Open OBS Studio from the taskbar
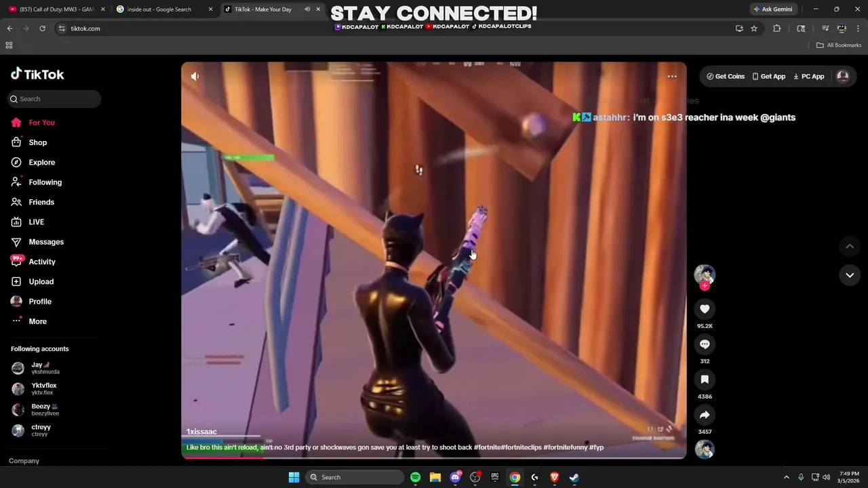The width and height of the screenshot is (868, 488). (x=475, y=477)
